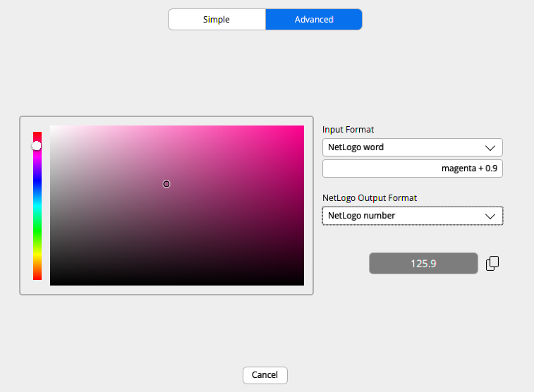This screenshot has height=392, width=534.
Task: Choose the black bottom edge of color field
Action: coord(176,283)
